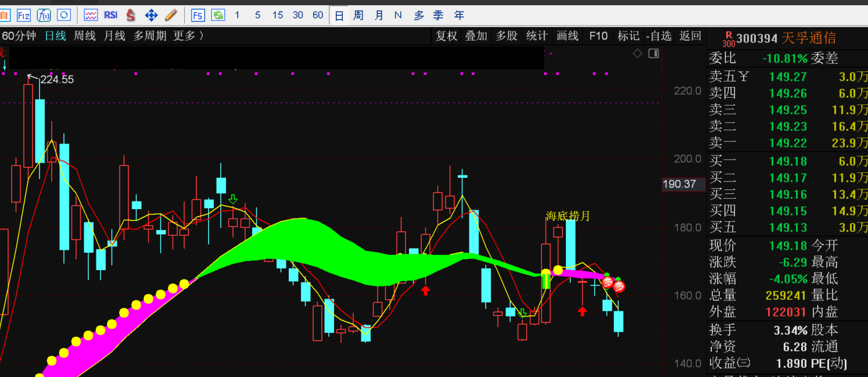Click the 换手 3.34% value

pos(791,331)
